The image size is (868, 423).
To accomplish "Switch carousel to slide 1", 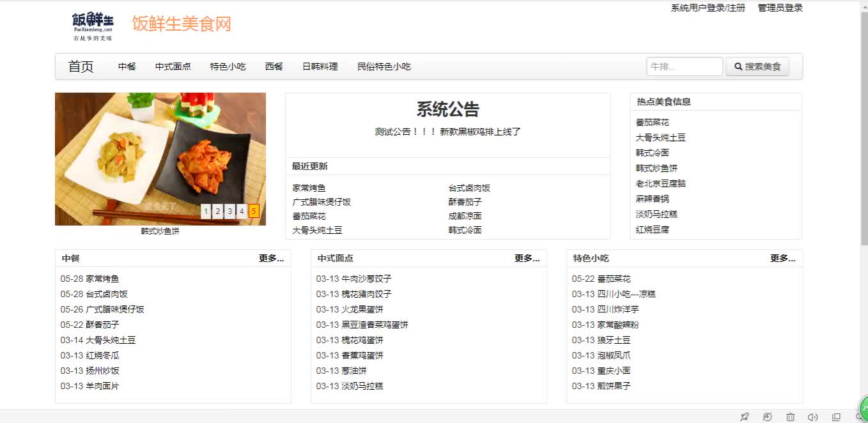I will (206, 211).
